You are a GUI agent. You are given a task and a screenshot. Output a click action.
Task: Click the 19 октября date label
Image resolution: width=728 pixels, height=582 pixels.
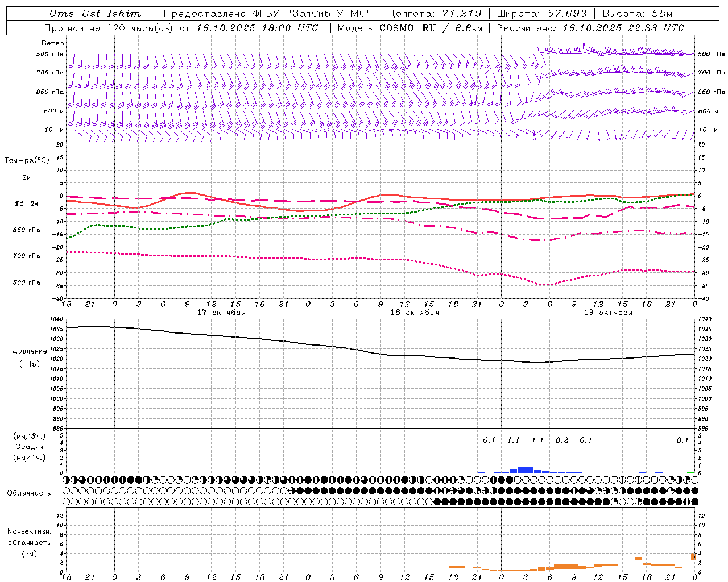click(x=608, y=313)
